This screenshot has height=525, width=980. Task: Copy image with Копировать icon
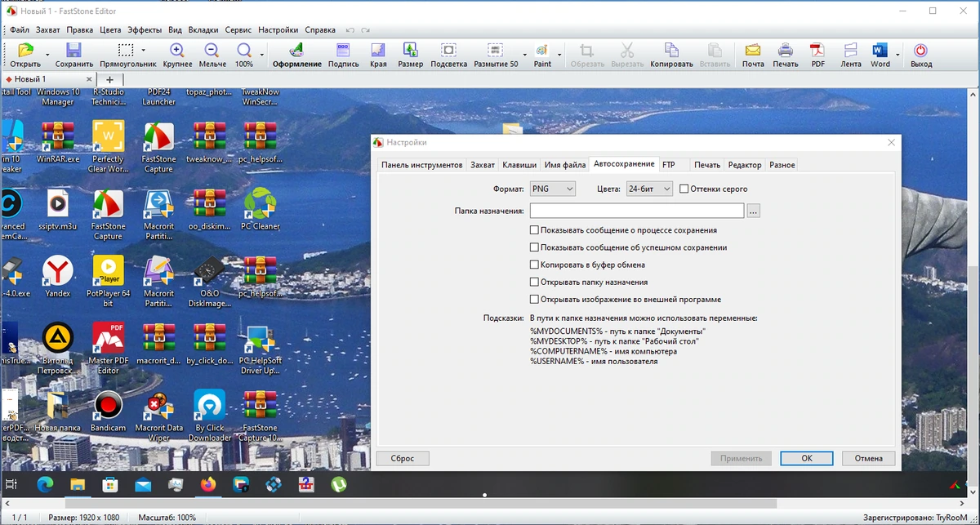(x=673, y=55)
